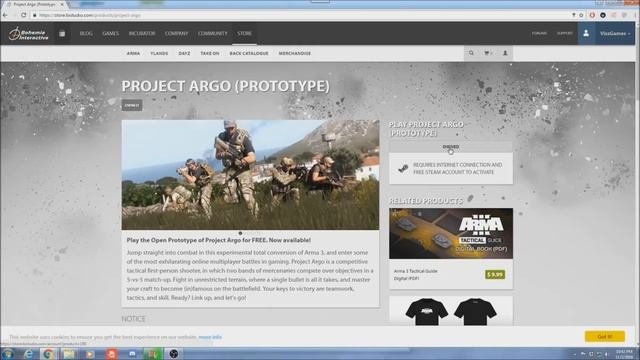The width and height of the screenshot is (640, 360).
Task: Bookmark the page with the star icon
Action: (x=581, y=15)
